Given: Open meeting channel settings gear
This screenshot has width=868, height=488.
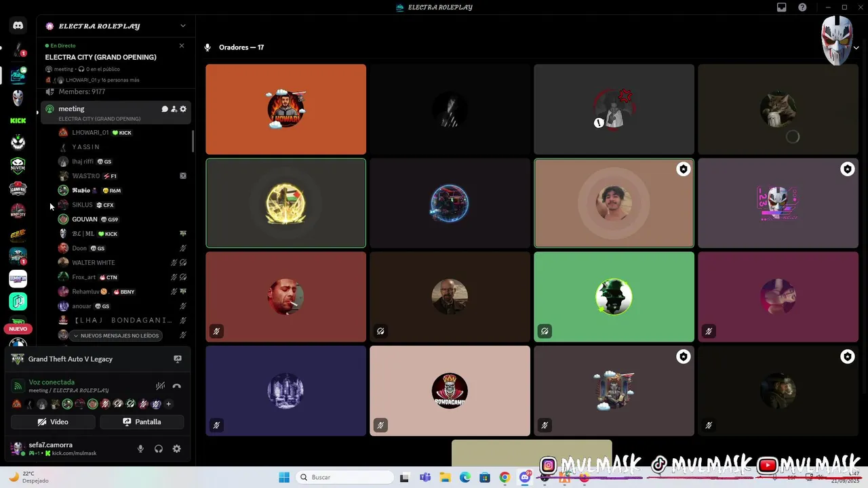Looking at the screenshot, I should (183, 108).
